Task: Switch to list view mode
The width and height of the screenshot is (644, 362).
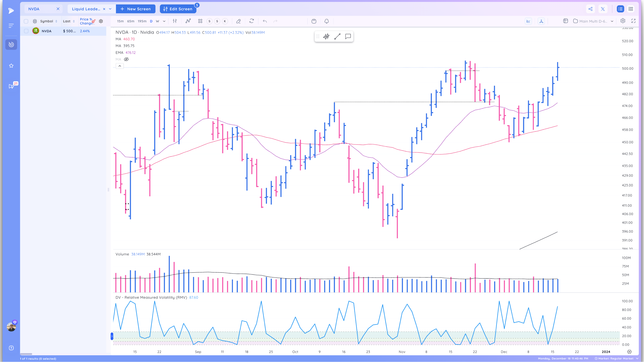Action: tap(620, 9)
